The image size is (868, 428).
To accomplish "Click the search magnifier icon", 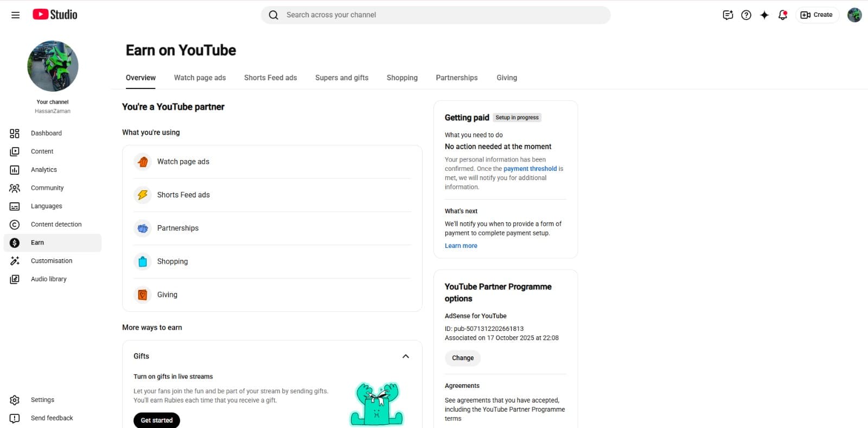I will [273, 15].
